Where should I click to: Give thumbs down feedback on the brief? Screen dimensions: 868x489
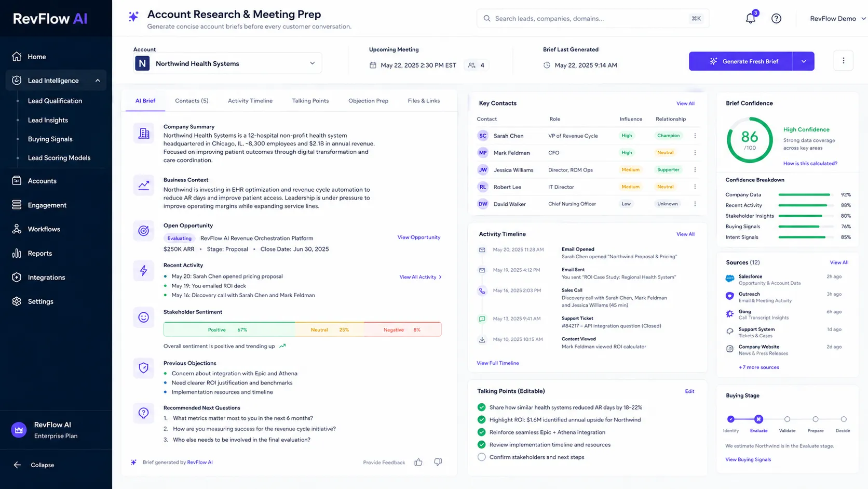tap(438, 462)
